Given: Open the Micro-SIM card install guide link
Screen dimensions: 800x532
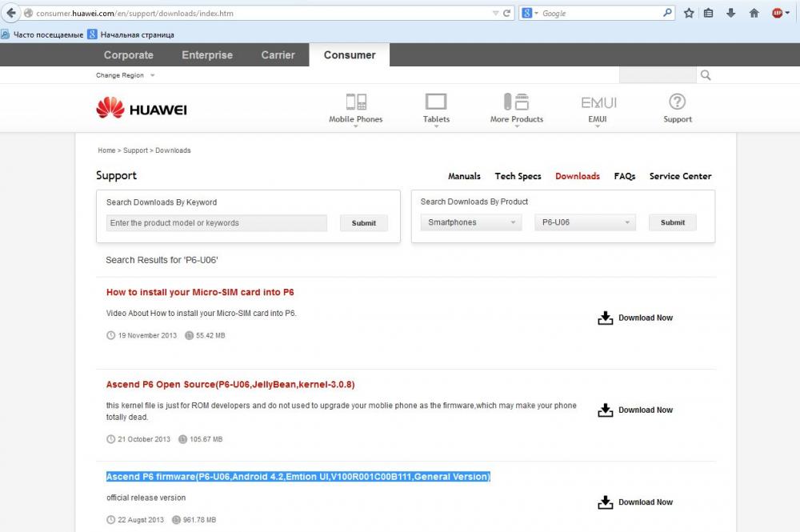Looking at the screenshot, I should [200, 292].
